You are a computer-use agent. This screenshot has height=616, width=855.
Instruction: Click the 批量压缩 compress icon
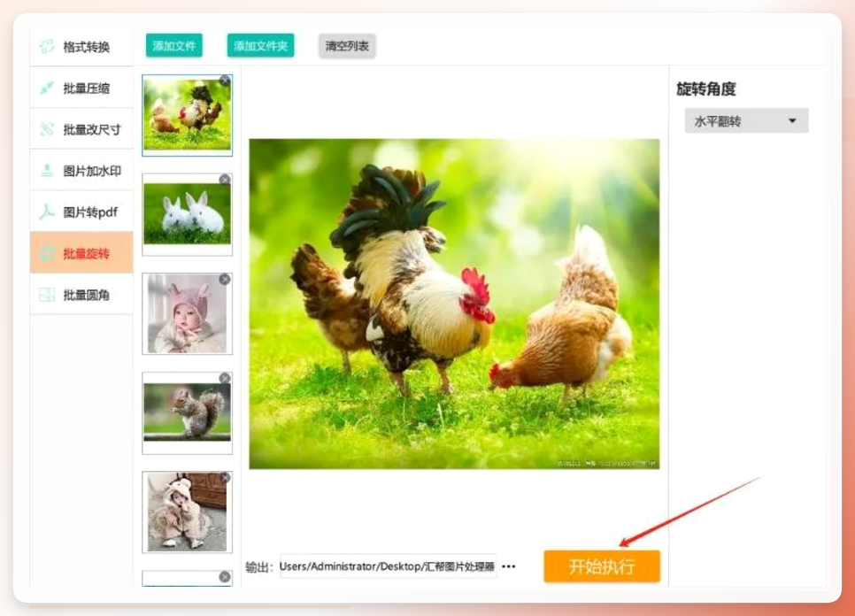point(47,88)
